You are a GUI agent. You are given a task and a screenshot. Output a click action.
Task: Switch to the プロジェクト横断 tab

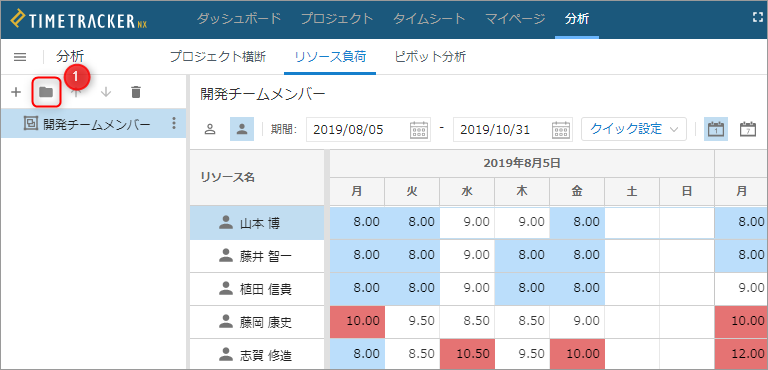point(218,57)
